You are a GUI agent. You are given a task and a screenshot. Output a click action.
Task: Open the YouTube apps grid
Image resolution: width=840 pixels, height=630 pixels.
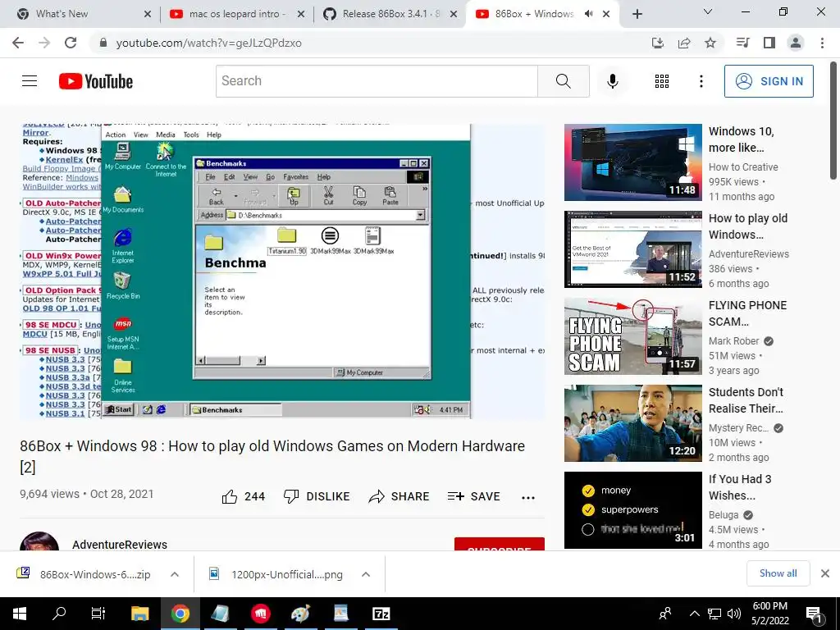[662, 81]
